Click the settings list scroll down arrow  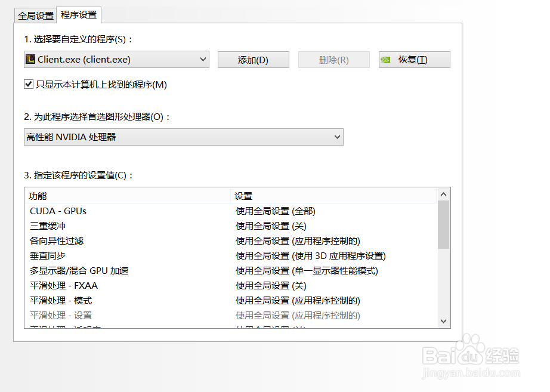(443, 321)
